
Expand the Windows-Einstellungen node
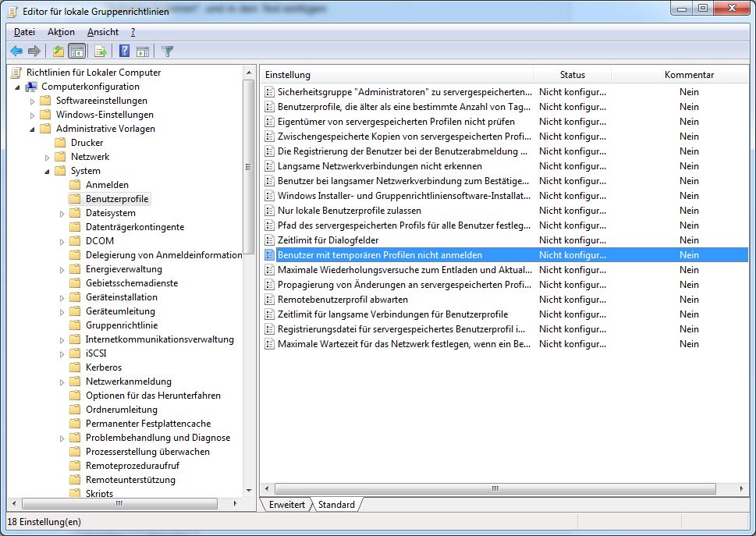click(32, 115)
